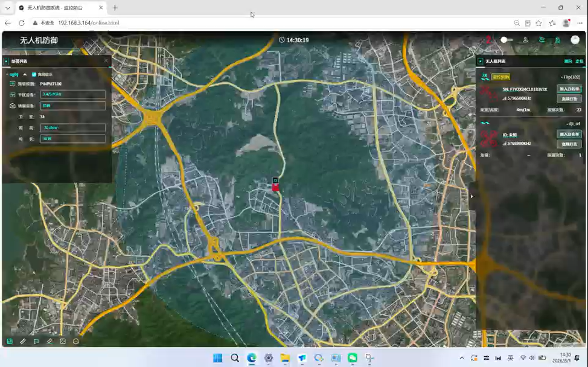Open the 30 dbm dropdown field
This screenshot has height=367, width=588.
coord(73,128)
